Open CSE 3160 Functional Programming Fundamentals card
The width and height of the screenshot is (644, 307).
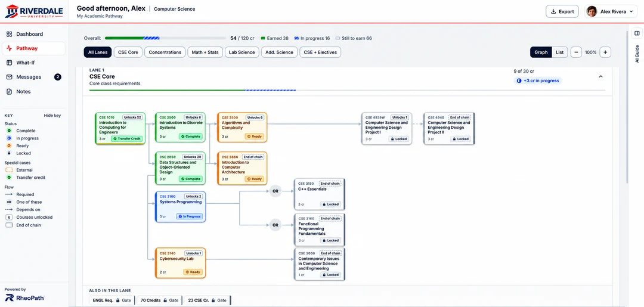click(x=320, y=230)
